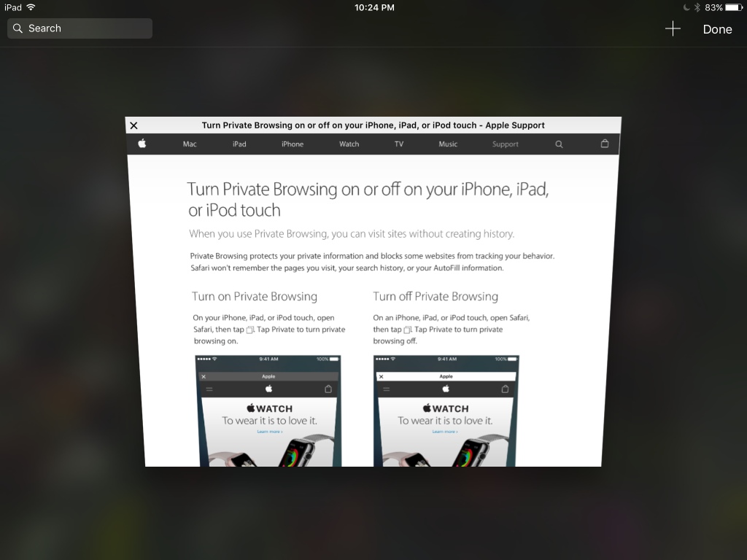Select the tab titled Turn Private Browsing
The height and width of the screenshot is (560, 747).
(x=373, y=125)
